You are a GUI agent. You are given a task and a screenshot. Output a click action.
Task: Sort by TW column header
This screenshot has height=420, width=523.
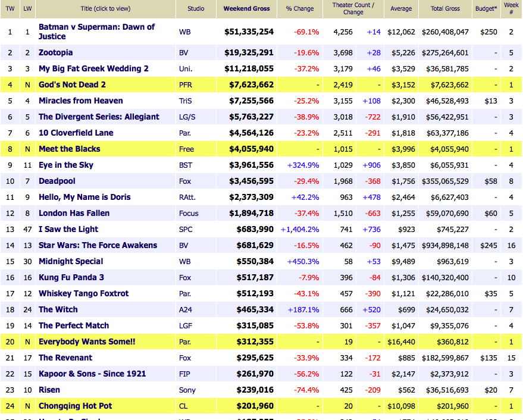click(x=10, y=9)
